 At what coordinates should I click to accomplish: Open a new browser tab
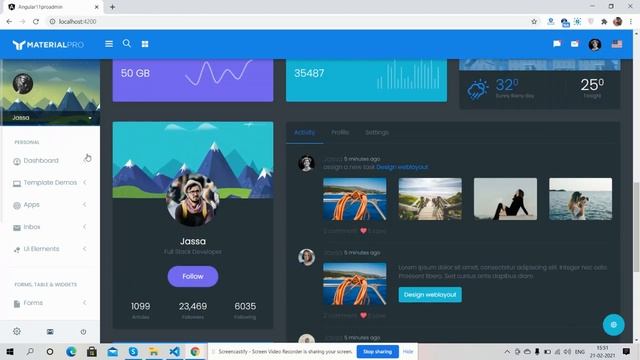point(112,7)
